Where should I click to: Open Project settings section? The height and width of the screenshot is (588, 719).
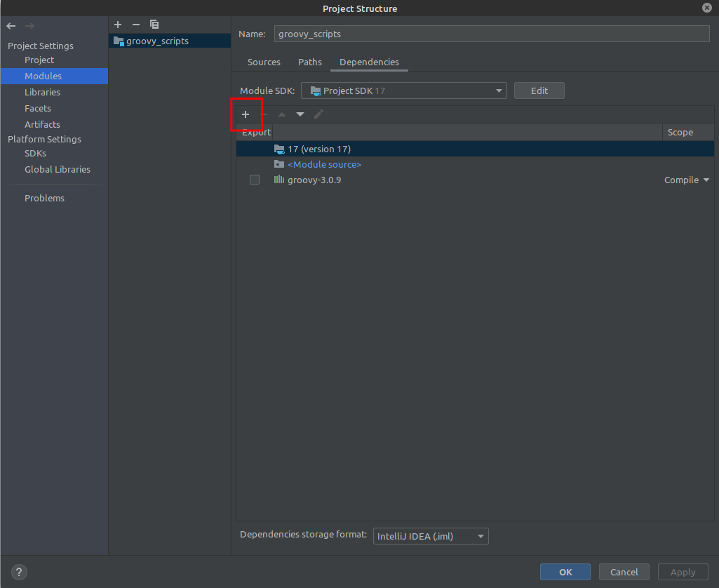[39, 60]
